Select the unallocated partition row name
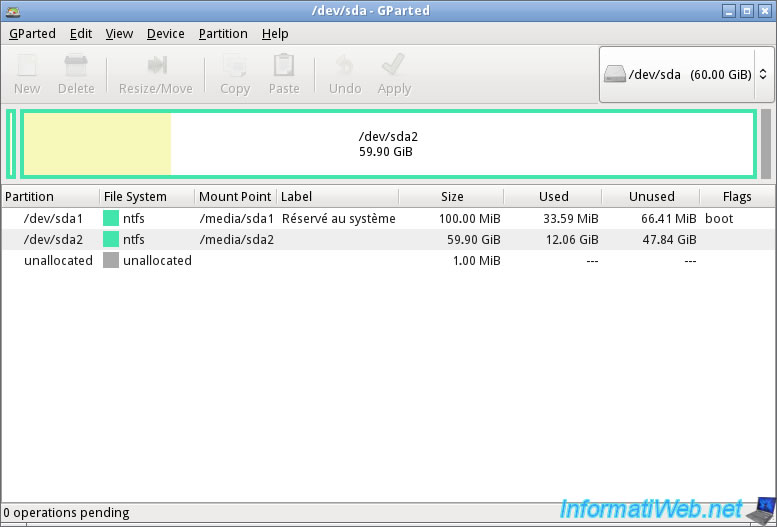777x527 pixels. coord(58,261)
